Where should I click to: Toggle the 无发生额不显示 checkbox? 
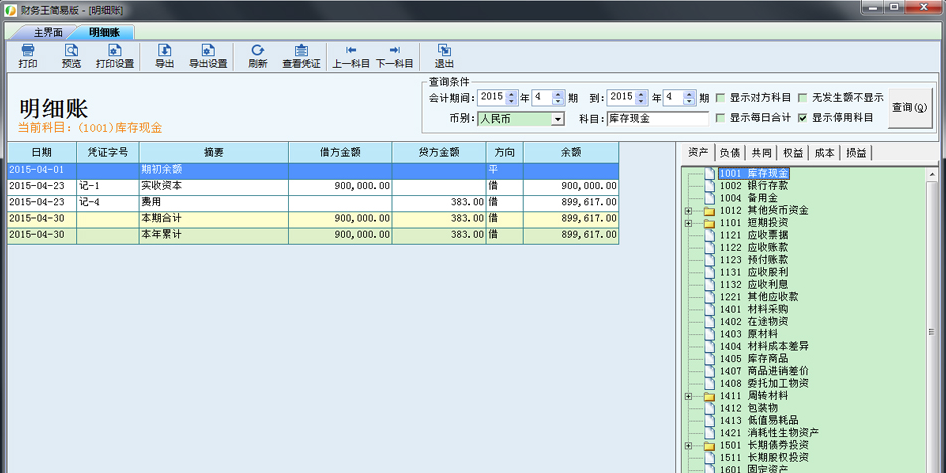pyautogui.click(x=802, y=98)
